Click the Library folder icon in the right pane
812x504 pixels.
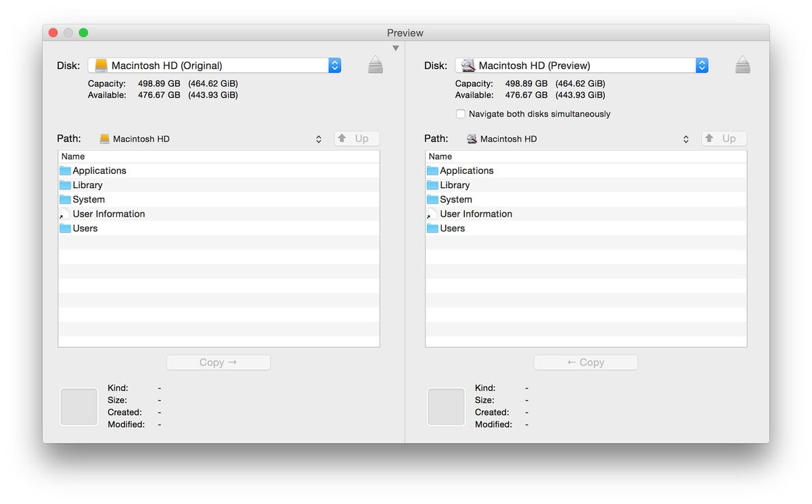click(x=432, y=185)
